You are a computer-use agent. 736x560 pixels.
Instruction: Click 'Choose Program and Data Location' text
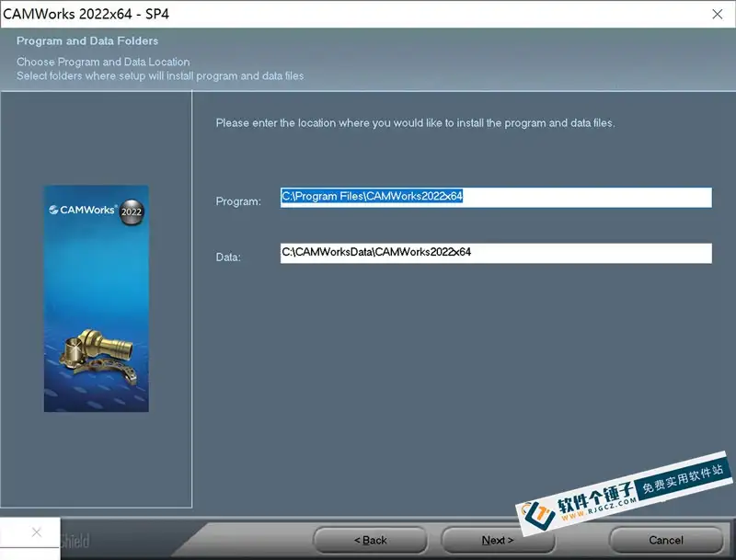pyautogui.click(x=103, y=62)
